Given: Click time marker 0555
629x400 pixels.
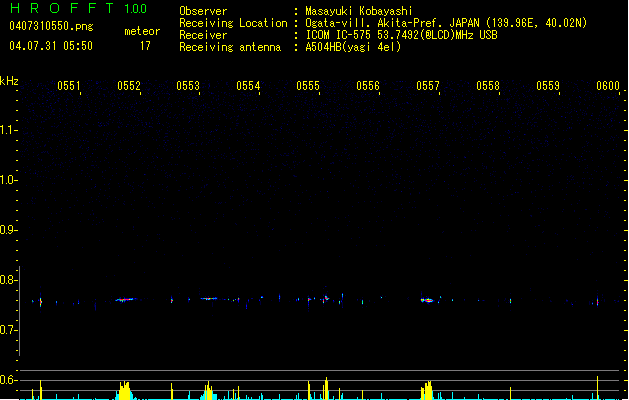Looking at the screenshot, I should pos(308,86).
